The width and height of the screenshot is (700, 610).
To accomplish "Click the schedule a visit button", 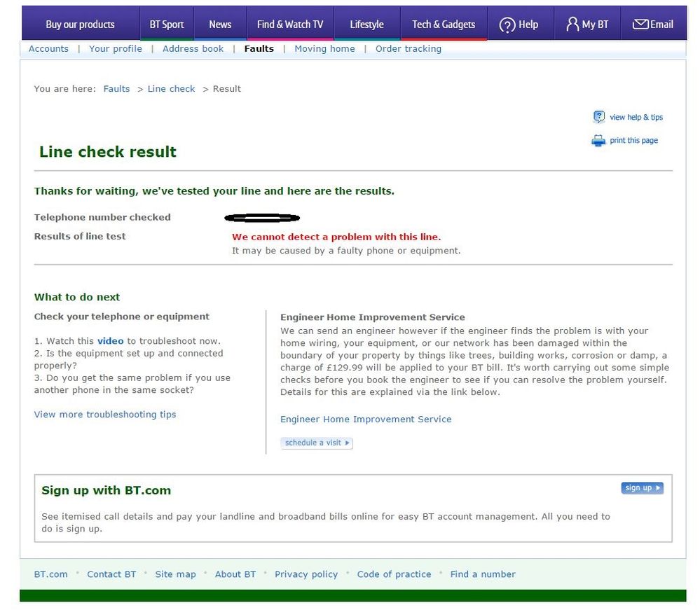I will [317, 443].
